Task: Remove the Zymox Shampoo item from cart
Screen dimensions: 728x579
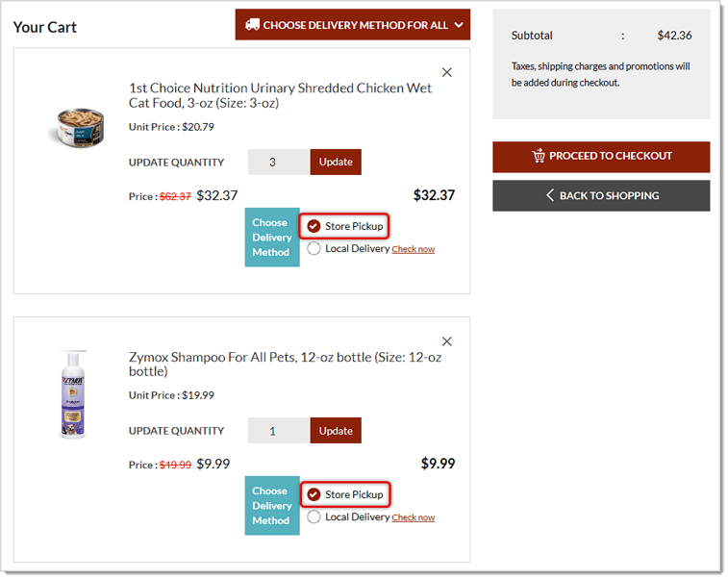Action: click(446, 341)
